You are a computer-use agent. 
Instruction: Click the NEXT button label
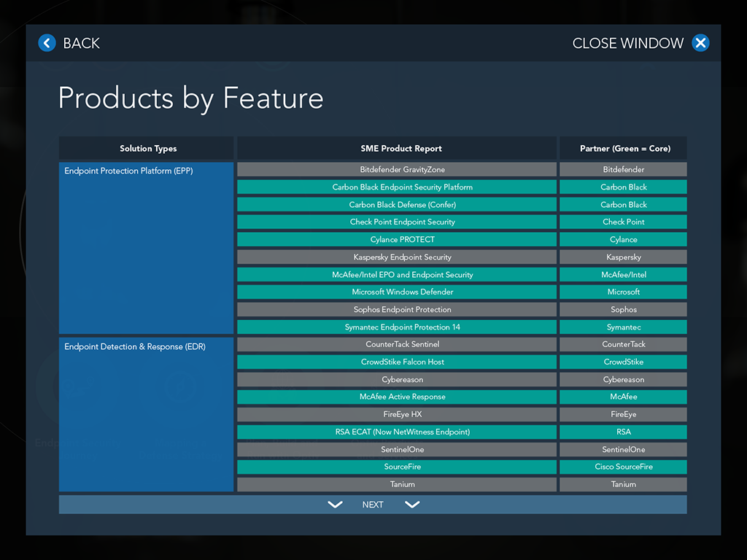click(373, 505)
